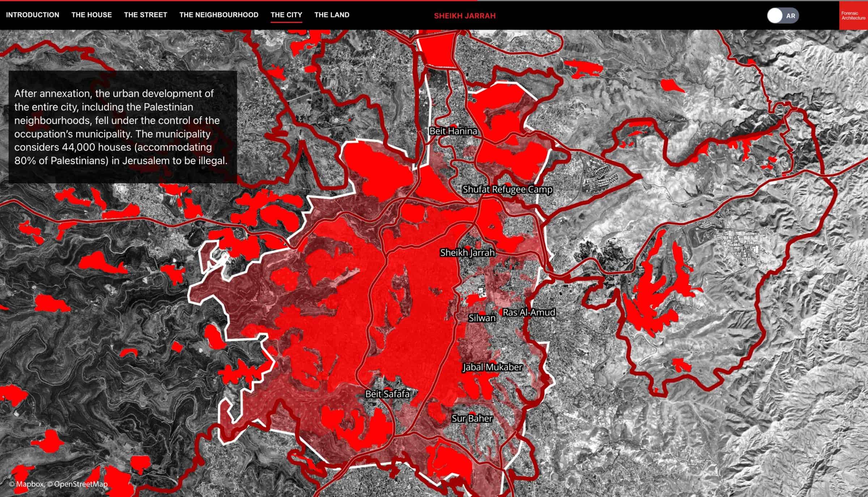
Task: Select the active THE CITY tab
Action: [286, 15]
